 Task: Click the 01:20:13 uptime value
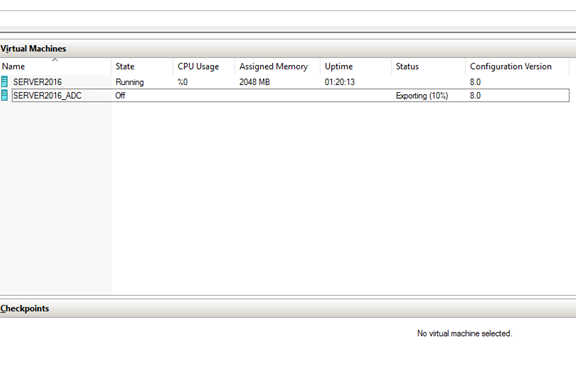340,82
